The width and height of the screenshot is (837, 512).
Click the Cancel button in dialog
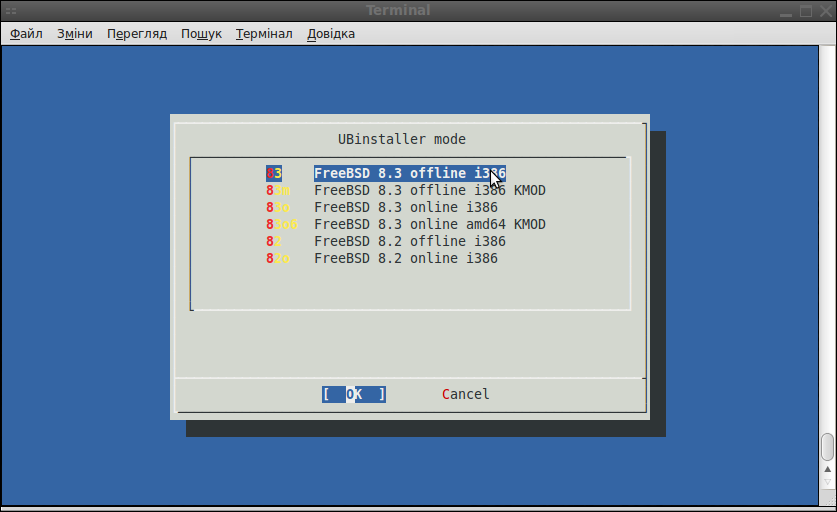(465, 394)
